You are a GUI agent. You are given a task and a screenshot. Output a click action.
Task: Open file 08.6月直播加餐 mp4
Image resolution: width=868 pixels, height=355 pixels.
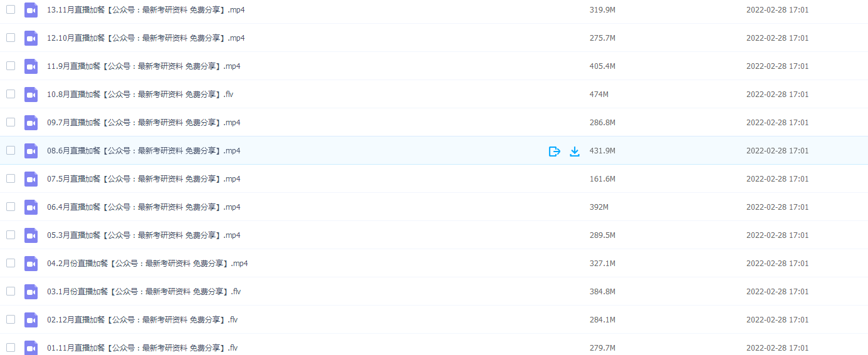tap(144, 151)
